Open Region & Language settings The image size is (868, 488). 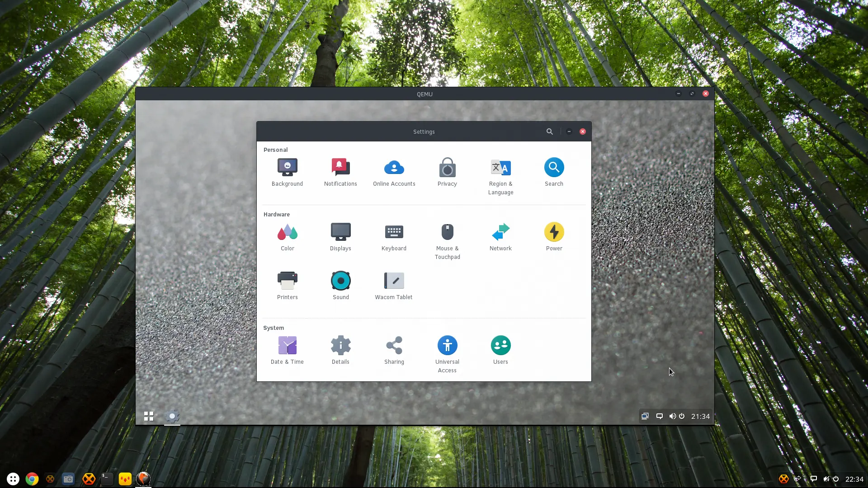(x=500, y=177)
